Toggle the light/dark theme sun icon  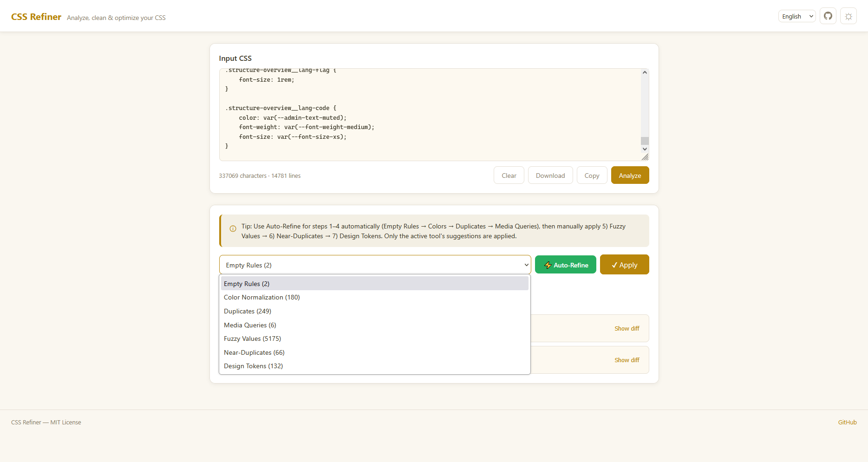point(848,16)
